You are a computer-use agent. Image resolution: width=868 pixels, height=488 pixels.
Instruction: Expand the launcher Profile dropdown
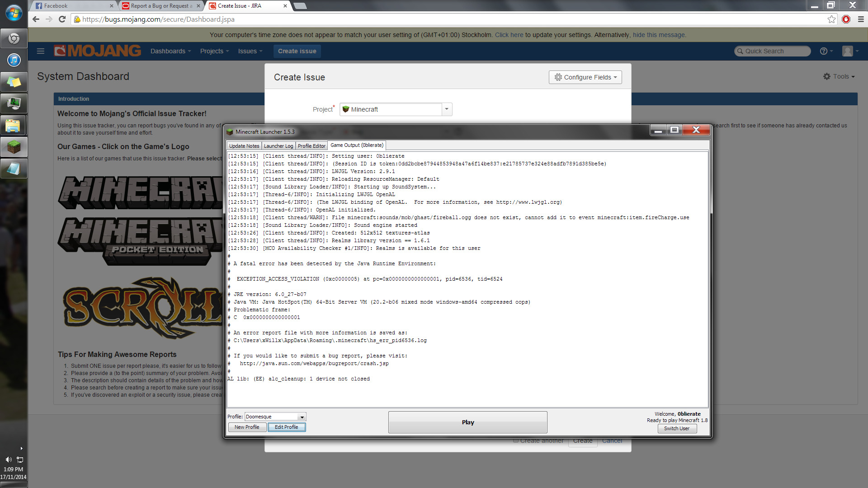(x=302, y=417)
